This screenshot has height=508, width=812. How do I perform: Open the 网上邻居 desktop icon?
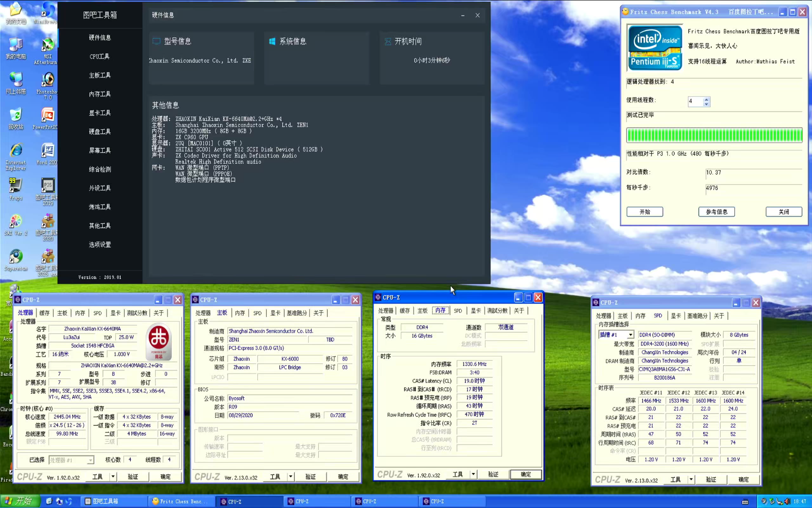tap(15, 83)
